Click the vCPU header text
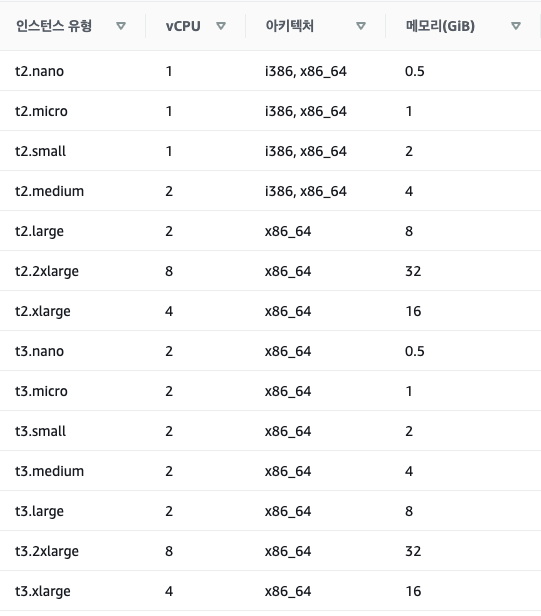Image resolution: width=541 pixels, height=616 pixels. point(183,26)
